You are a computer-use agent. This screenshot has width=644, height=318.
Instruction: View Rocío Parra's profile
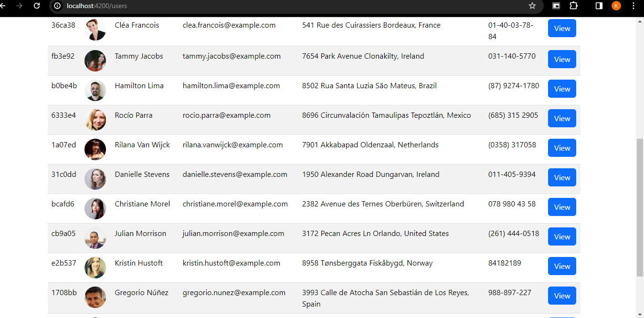[562, 119]
